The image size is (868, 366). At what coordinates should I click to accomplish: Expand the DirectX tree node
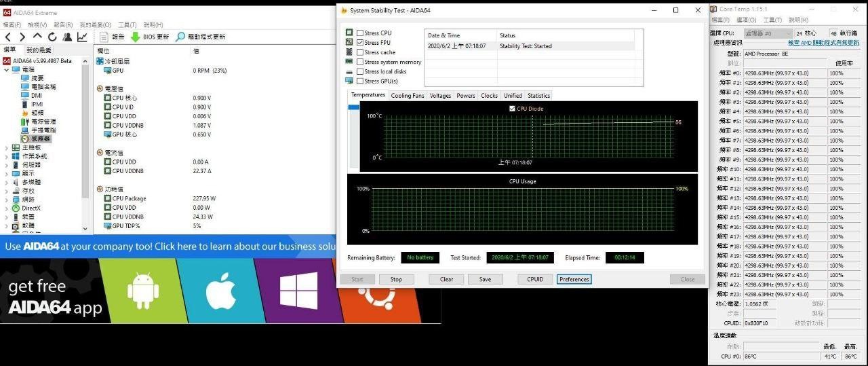click(x=7, y=208)
